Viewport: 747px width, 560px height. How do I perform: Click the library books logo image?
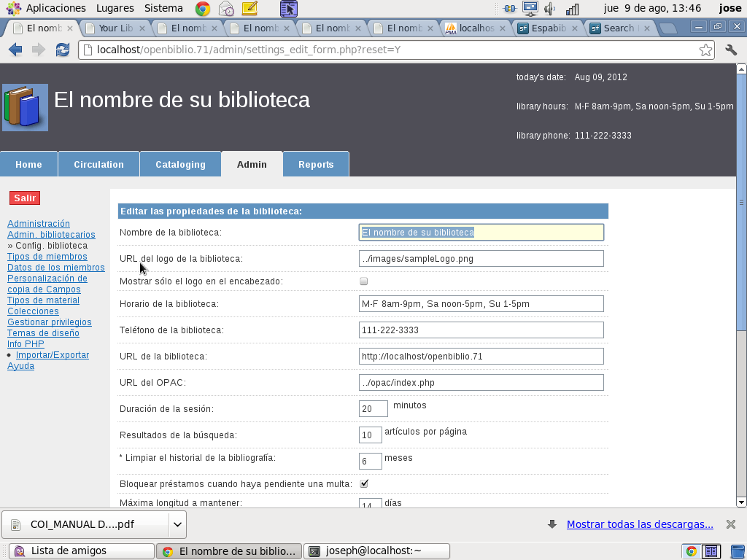(25, 107)
